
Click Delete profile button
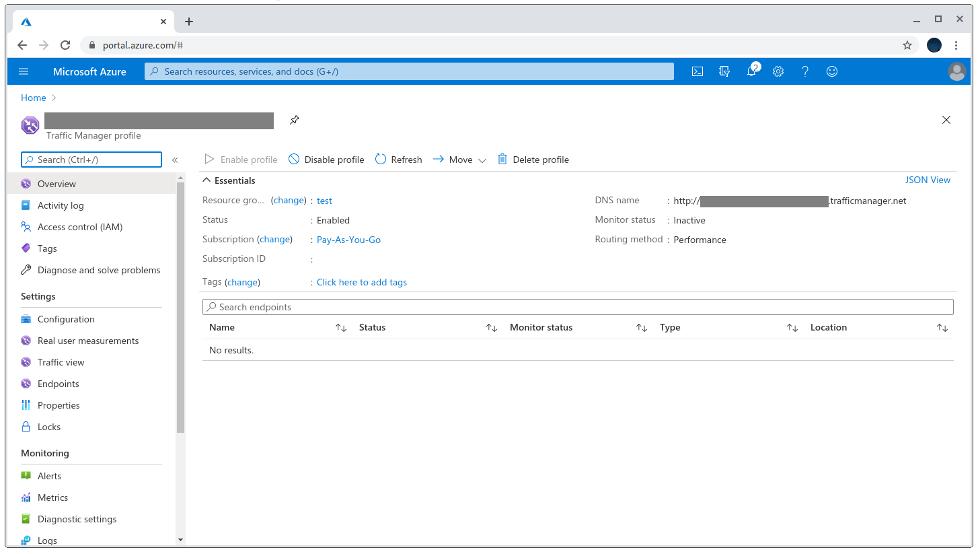(x=533, y=160)
